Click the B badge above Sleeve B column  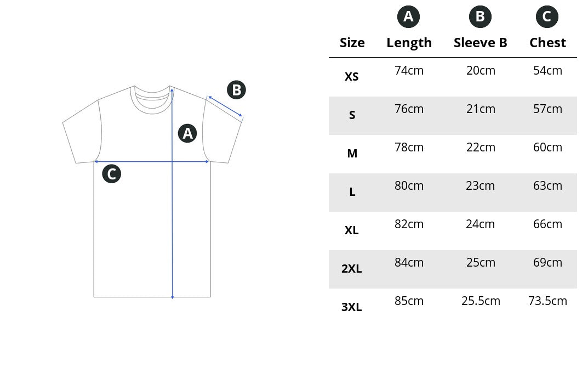(480, 17)
